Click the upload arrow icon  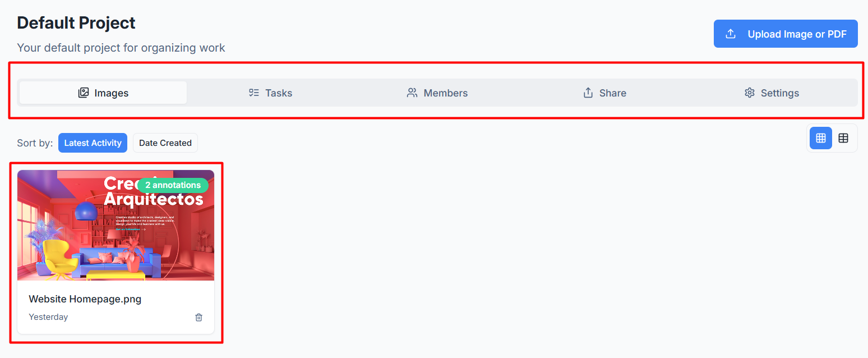tap(731, 34)
